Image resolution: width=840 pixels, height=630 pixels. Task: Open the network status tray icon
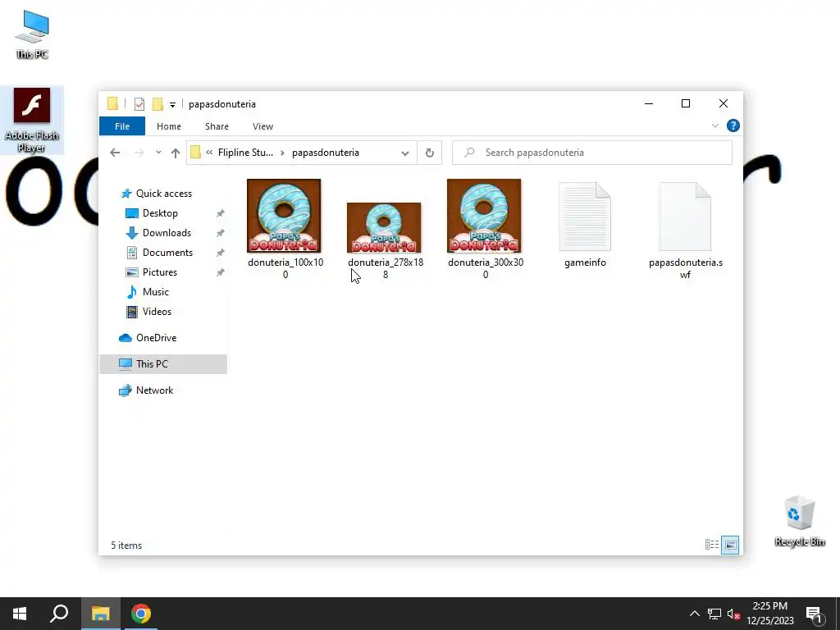click(x=714, y=614)
